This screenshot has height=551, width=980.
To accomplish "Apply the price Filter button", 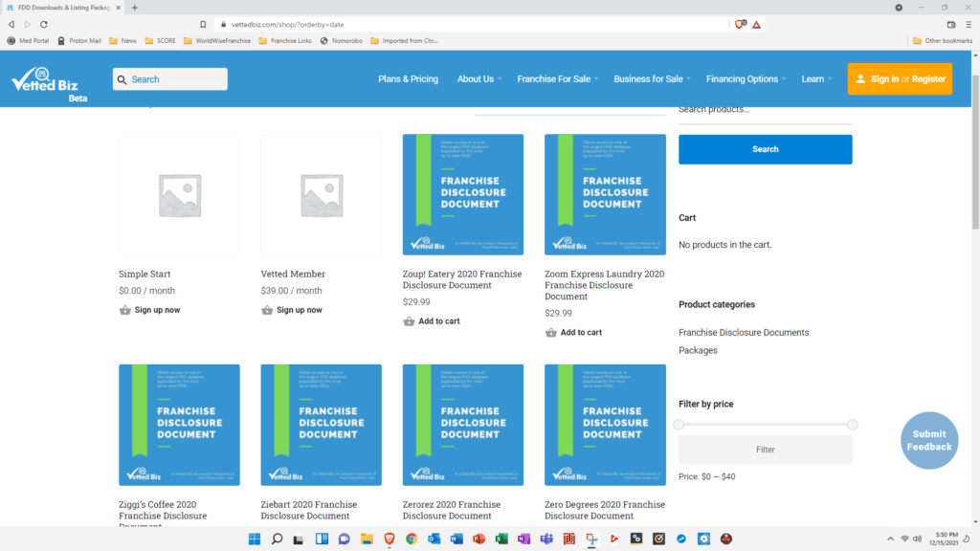I will pyautogui.click(x=765, y=450).
